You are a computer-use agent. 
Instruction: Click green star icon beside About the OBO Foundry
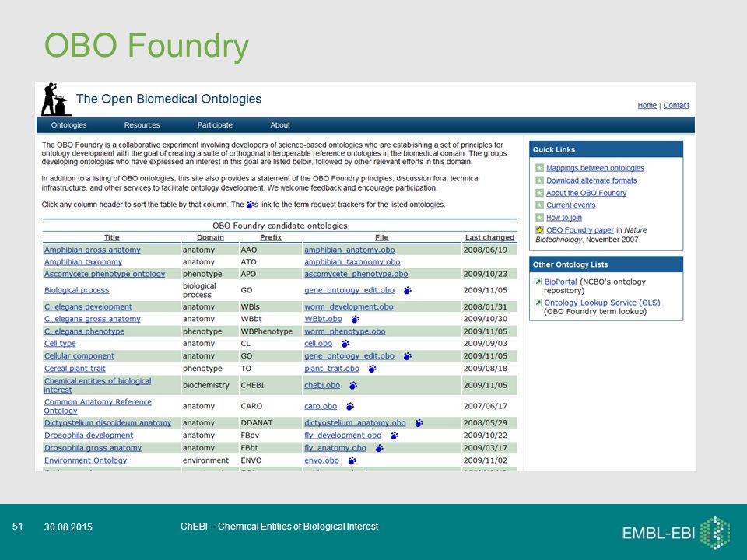539,193
